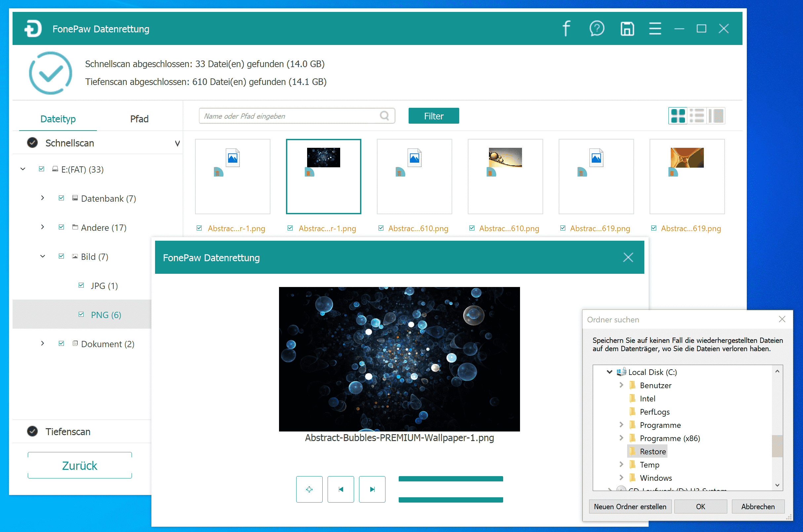Switch to detail pane view
This screenshot has width=803, height=532.
(x=716, y=116)
